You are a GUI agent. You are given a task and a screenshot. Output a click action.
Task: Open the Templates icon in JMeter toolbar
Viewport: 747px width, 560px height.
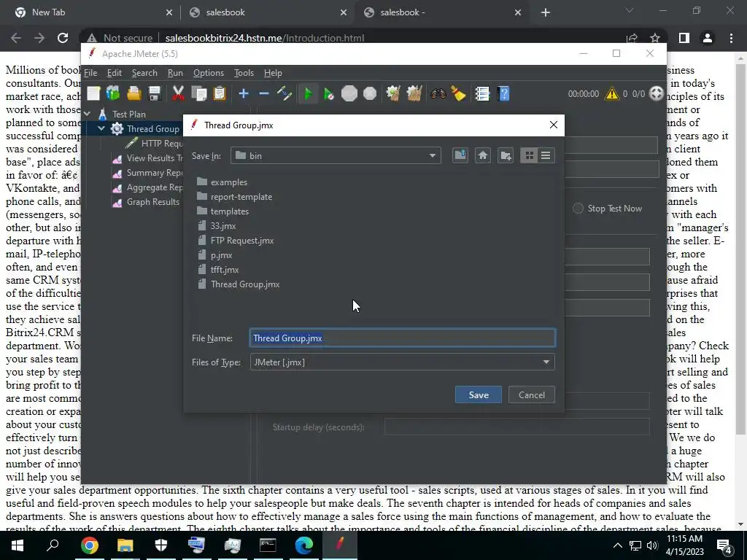[113, 94]
